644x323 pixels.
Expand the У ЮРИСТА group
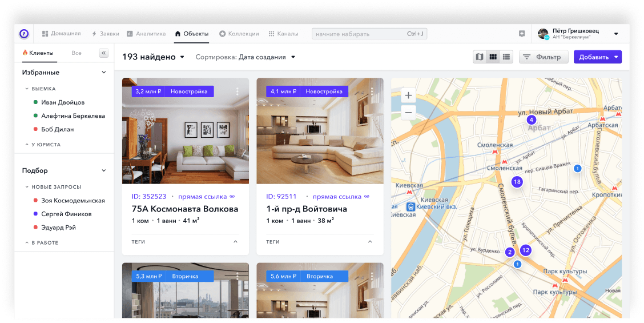click(27, 145)
